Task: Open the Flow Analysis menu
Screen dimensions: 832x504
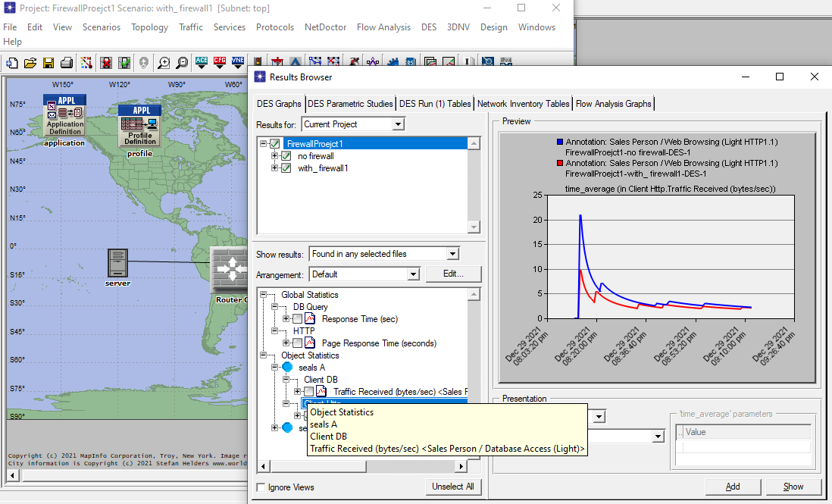Action: pos(383,27)
